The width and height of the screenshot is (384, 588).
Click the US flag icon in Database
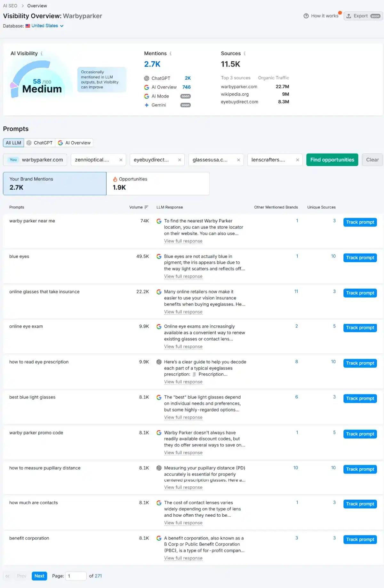coord(28,26)
